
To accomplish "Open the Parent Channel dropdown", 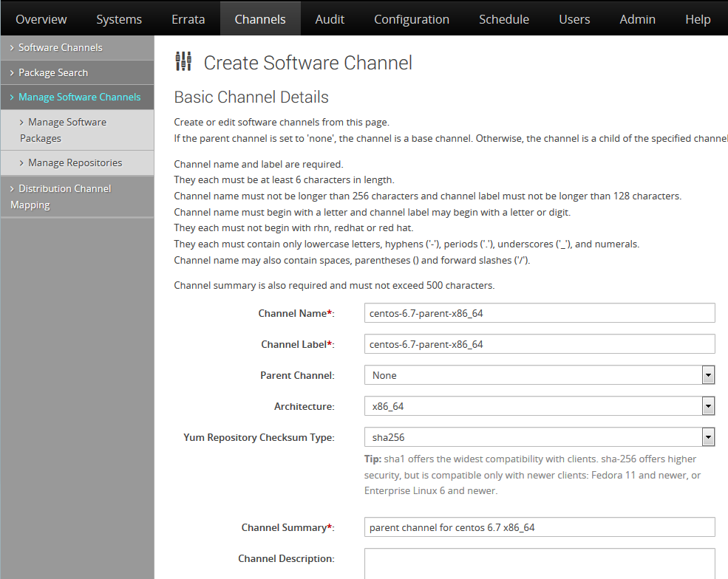I will pos(540,375).
